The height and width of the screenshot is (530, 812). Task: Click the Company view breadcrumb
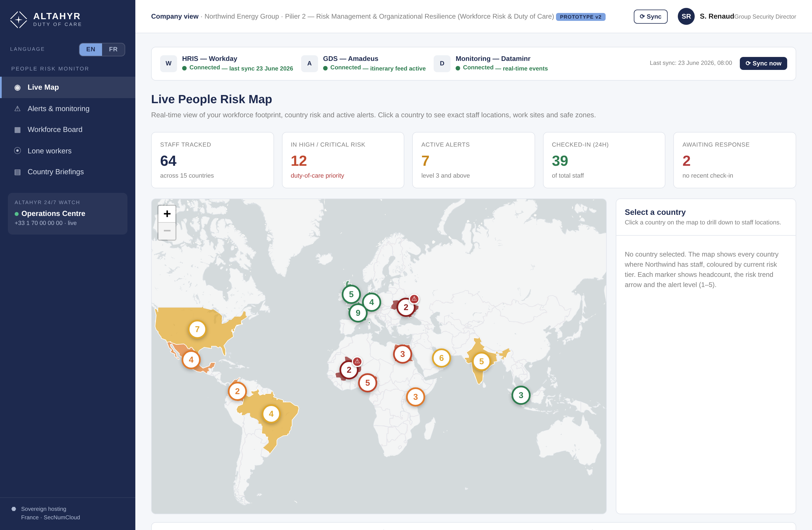point(175,16)
